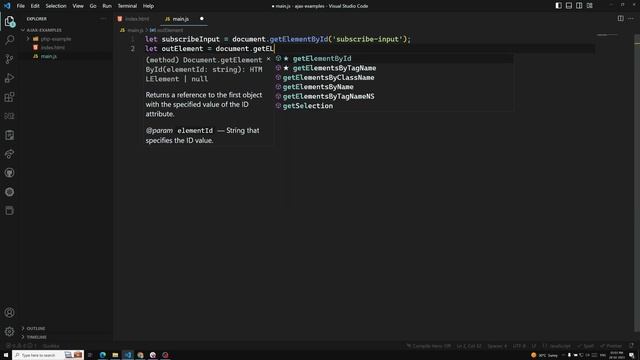Image resolution: width=640 pixels, height=360 pixels.
Task: Click the Split Editor Right icon
Action: click(x=620, y=18)
